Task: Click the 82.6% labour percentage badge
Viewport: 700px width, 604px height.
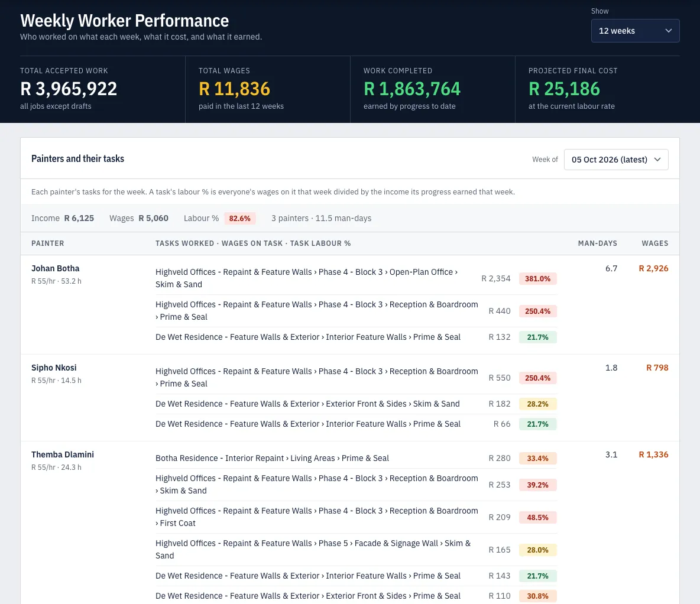Action: 239,218
